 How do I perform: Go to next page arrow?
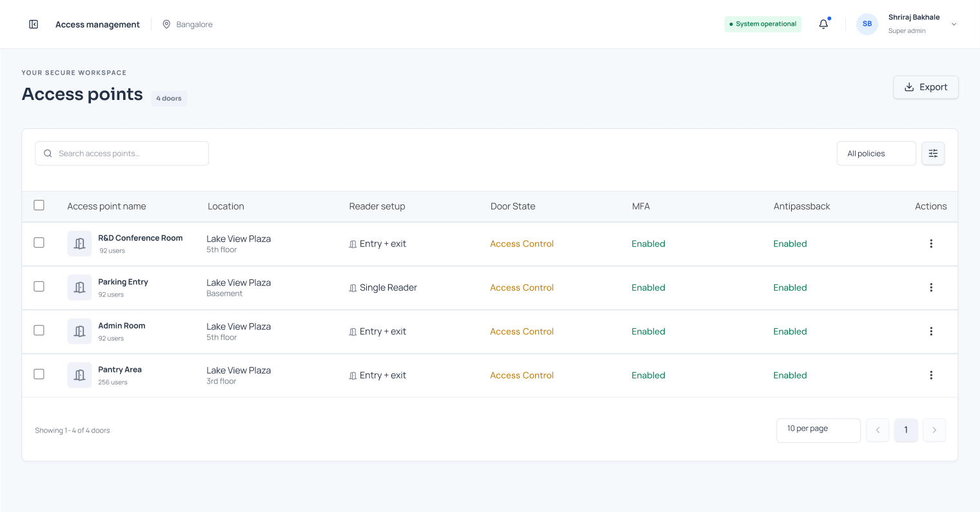point(934,430)
